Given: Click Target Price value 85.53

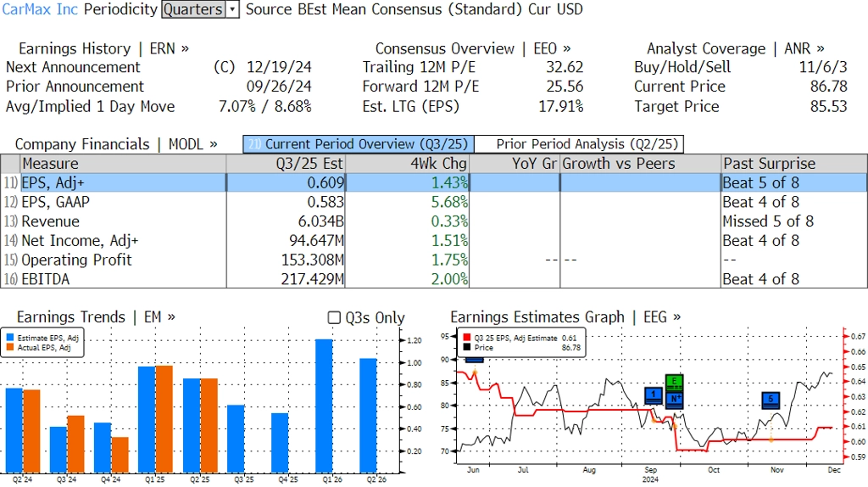Looking at the screenshot, I should click(829, 106).
